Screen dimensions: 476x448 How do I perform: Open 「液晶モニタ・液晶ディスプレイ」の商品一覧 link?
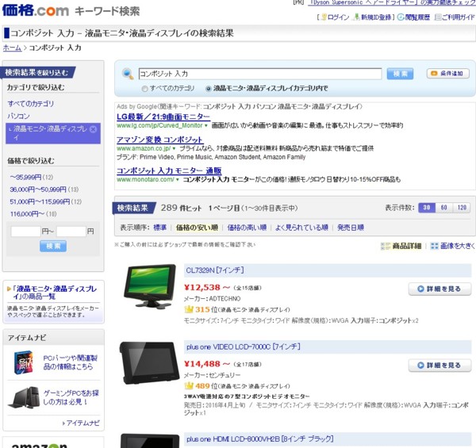[x=54, y=293]
